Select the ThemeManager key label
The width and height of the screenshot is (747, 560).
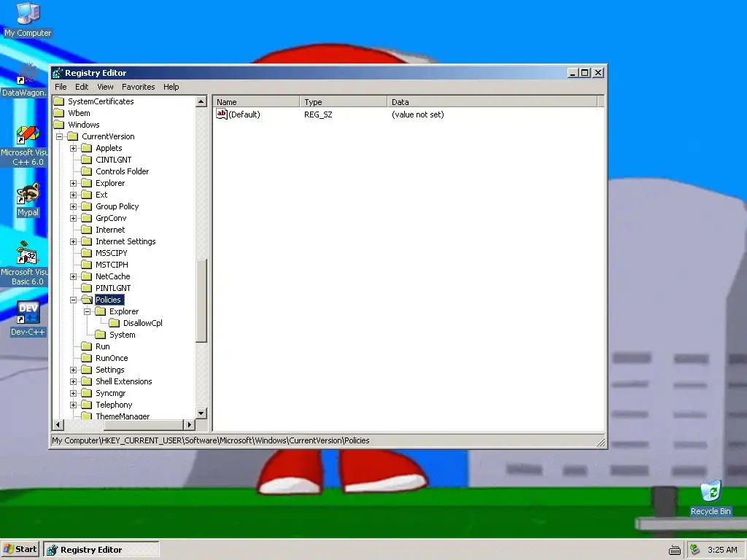(x=123, y=416)
